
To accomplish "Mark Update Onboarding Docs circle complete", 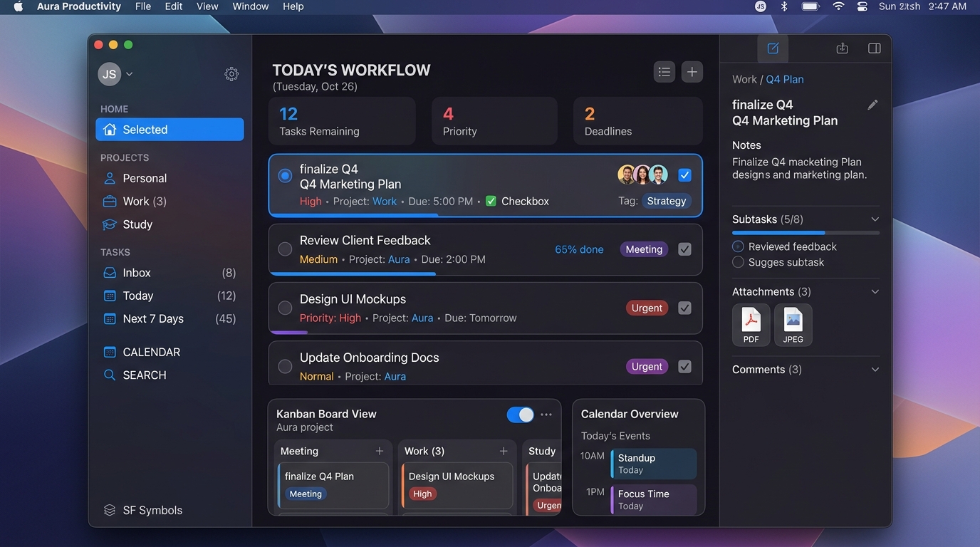I will [x=285, y=366].
